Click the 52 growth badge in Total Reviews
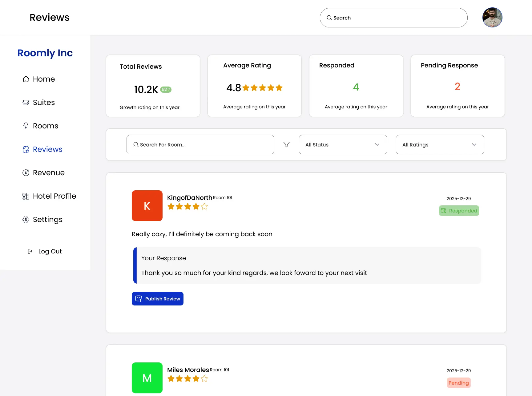The image size is (532, 396). [166, 90]
